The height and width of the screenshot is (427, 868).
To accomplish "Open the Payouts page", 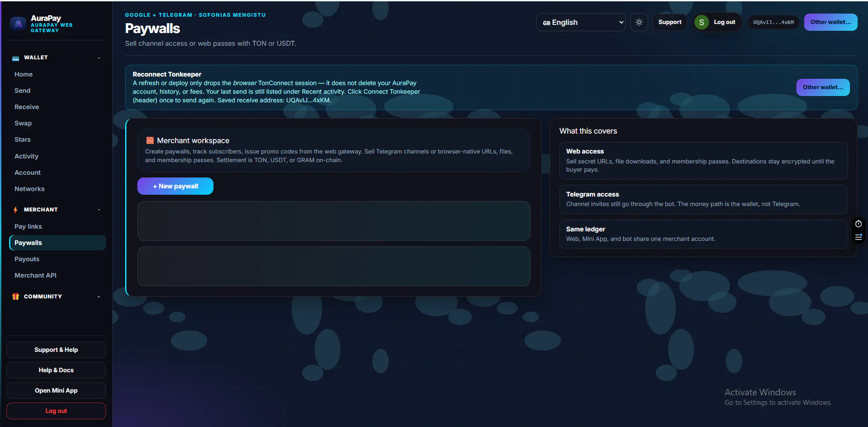I will tap(27, 259).
